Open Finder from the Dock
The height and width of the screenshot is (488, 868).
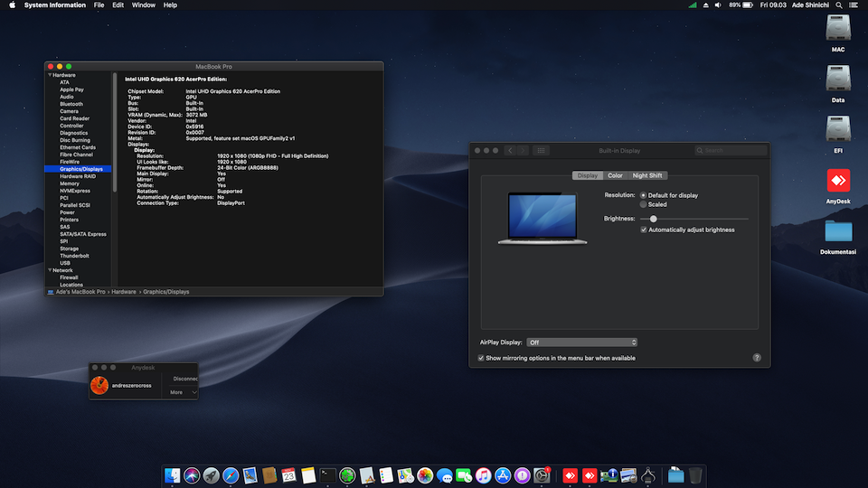[172, 475]
